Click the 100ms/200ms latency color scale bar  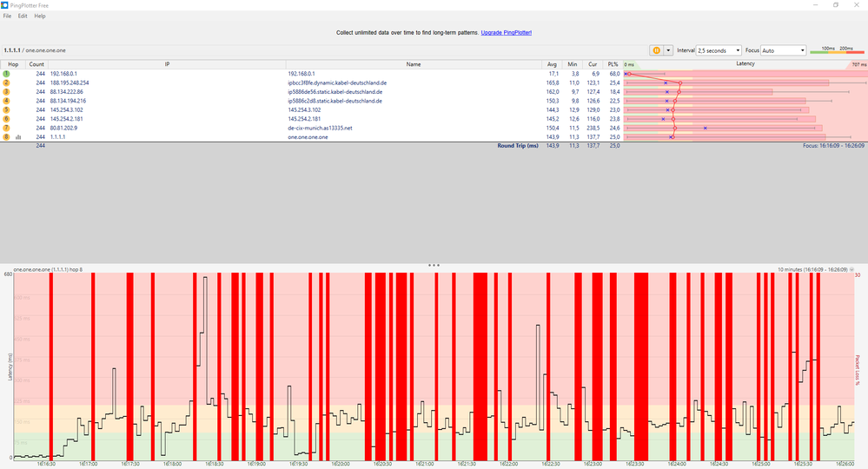(x=837, y=50)
